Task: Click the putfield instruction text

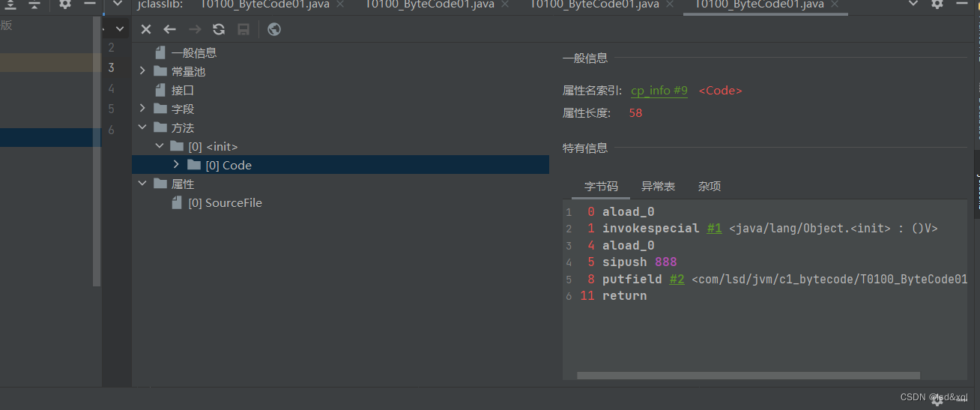Action: coord(632,280)
